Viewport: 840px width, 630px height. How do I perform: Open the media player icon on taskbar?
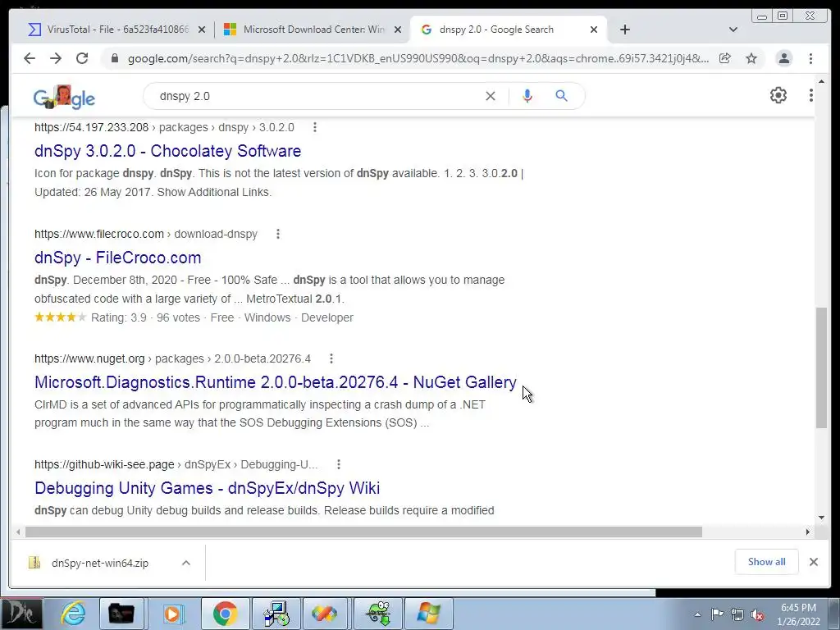tap(172, 614)
